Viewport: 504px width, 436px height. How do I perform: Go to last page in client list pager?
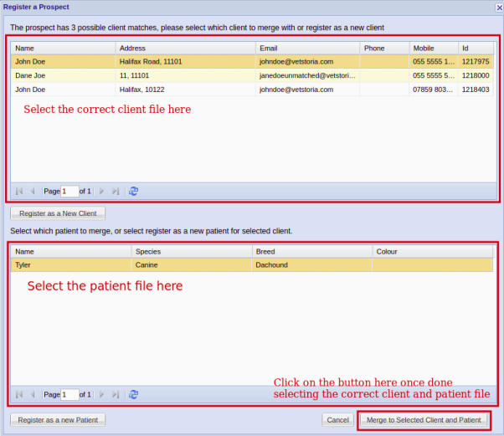pos(116,191)
